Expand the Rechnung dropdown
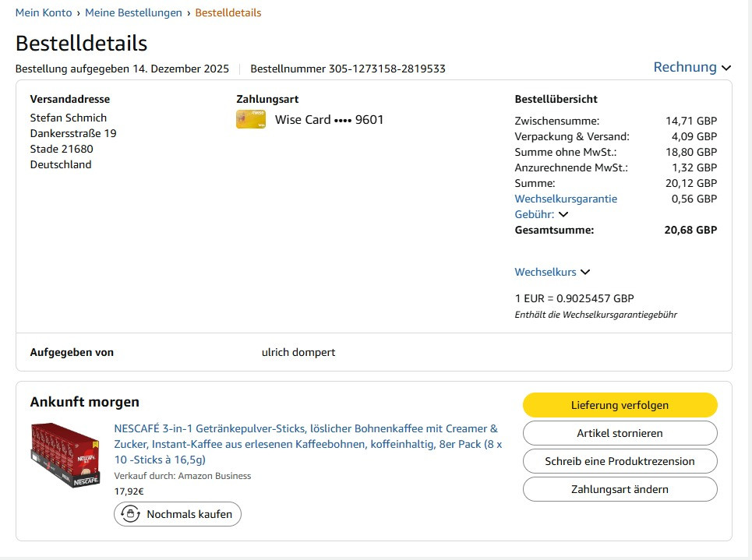752x560 pixels. 692,67
